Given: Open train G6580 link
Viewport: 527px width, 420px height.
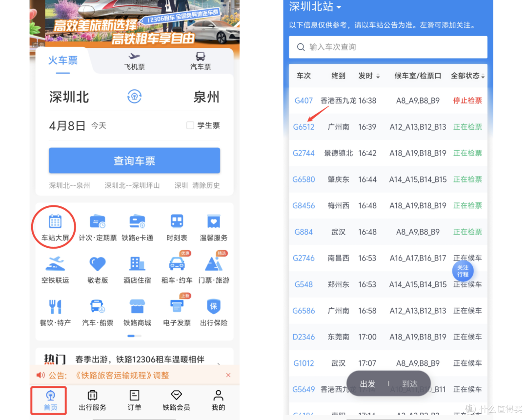Looking at the screenshot, I should pos(304,180).
